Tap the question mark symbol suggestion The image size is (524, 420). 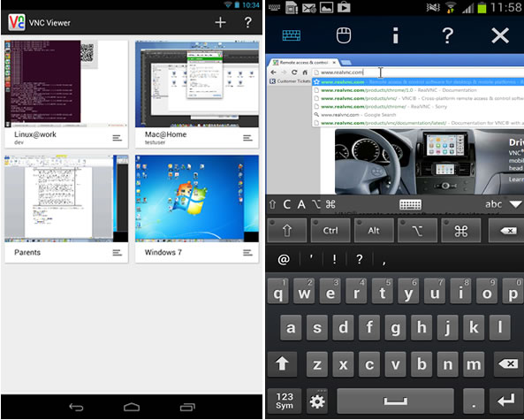coord(360,259)
